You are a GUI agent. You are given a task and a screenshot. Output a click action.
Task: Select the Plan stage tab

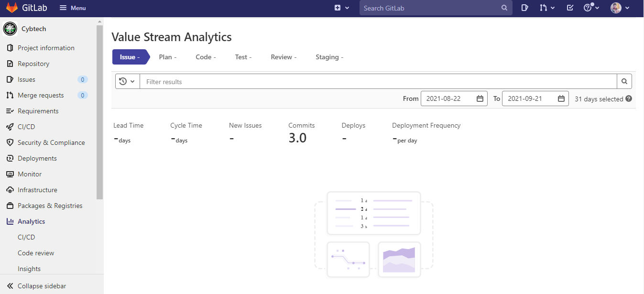168,57
